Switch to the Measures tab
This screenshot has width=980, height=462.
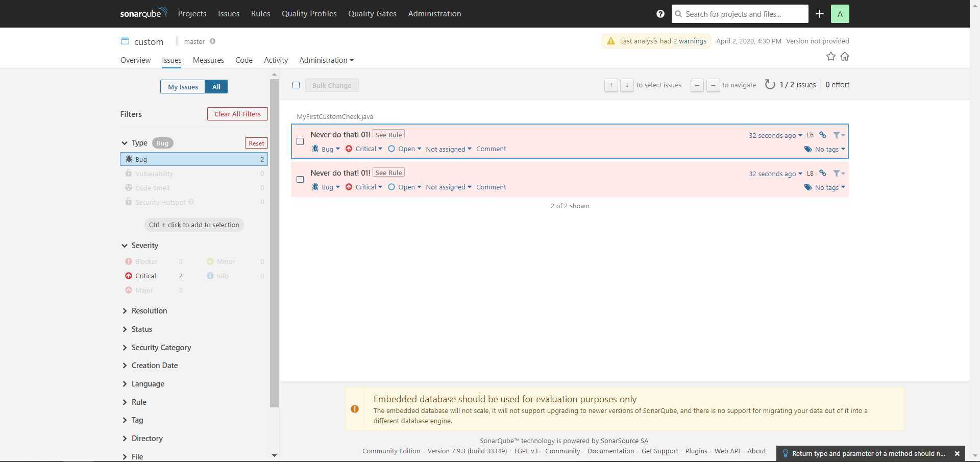coord(208,60)
